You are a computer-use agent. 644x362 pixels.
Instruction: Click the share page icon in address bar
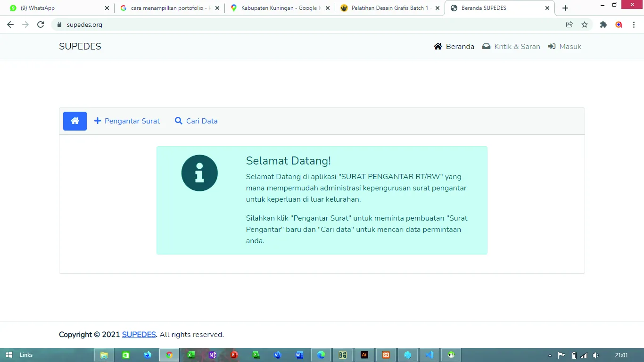click(570, 25)
